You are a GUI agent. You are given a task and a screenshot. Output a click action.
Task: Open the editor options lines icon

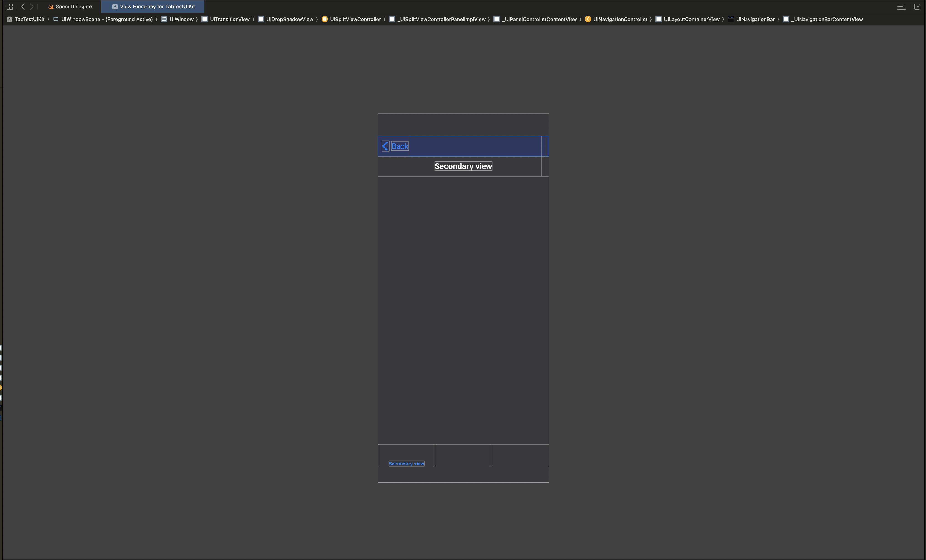click(901, 6)
